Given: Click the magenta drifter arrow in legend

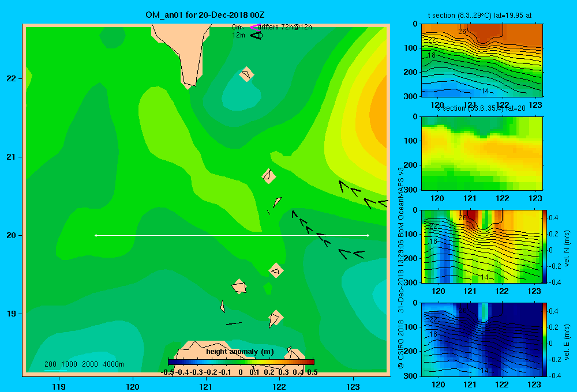Looking at the screenshot, I should (x=254, y=27).
